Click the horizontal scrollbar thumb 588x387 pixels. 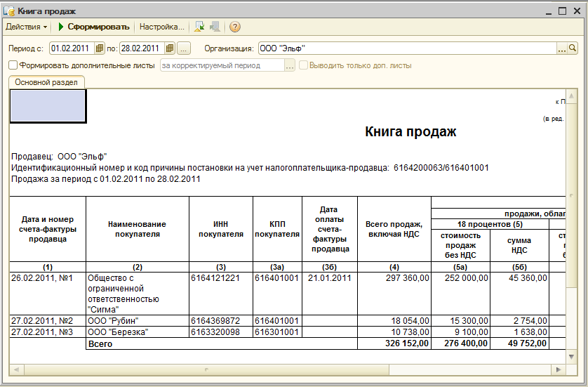coord(206,369)
